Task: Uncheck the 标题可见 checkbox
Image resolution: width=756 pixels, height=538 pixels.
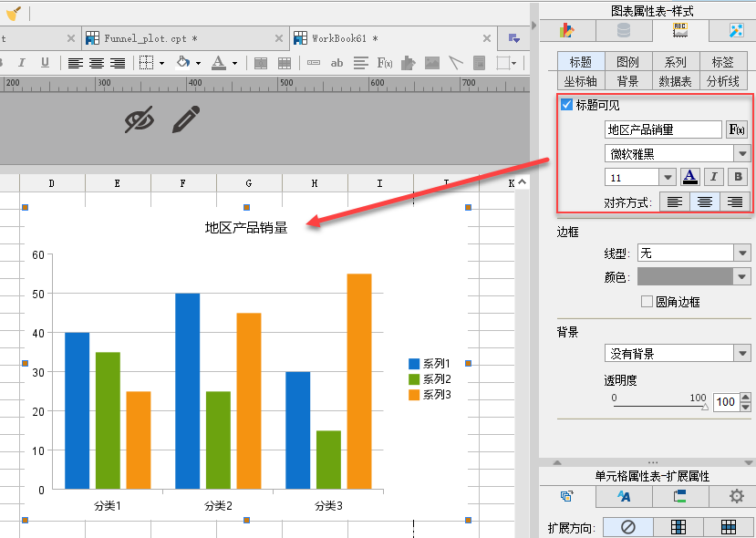Action: (567, 105)
